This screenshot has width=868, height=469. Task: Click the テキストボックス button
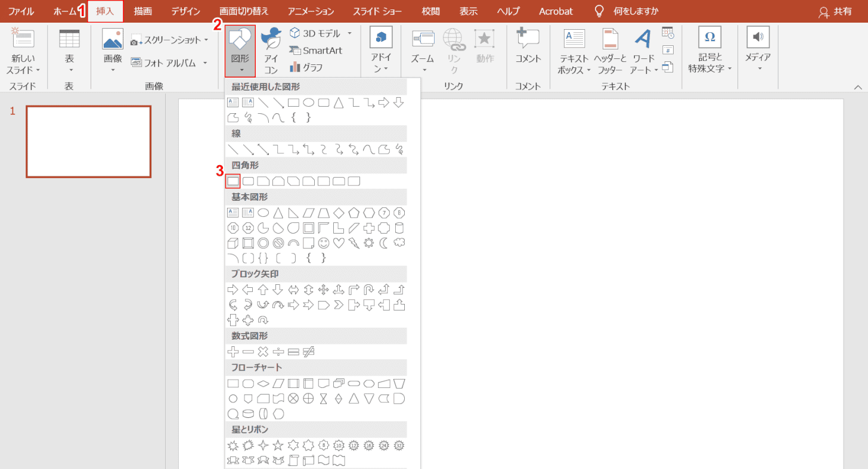pos(574,51)
